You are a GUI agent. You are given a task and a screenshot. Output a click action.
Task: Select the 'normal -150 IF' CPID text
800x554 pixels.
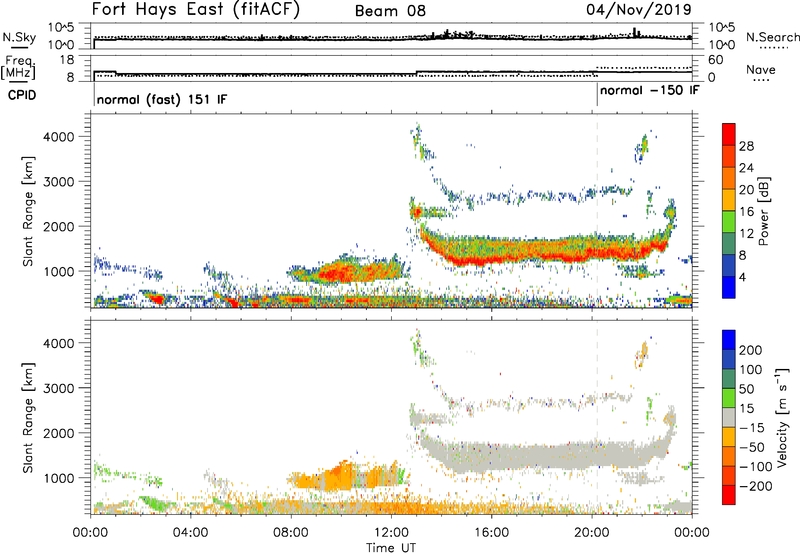[649, 90]
